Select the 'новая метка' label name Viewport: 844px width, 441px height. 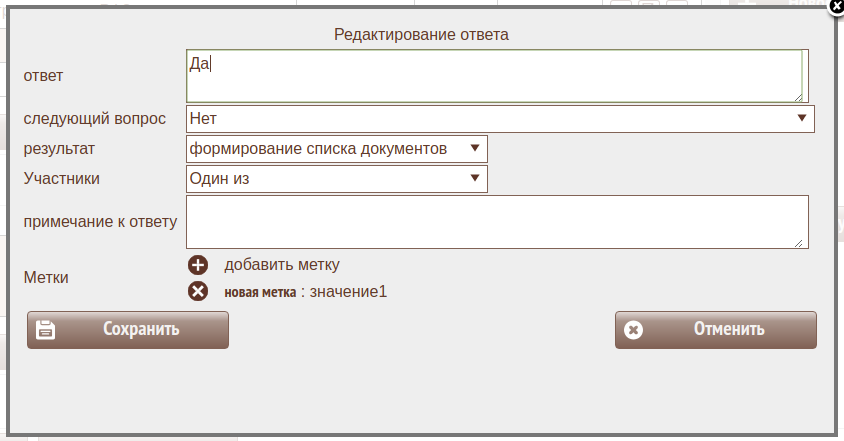(x=259, y=292)
